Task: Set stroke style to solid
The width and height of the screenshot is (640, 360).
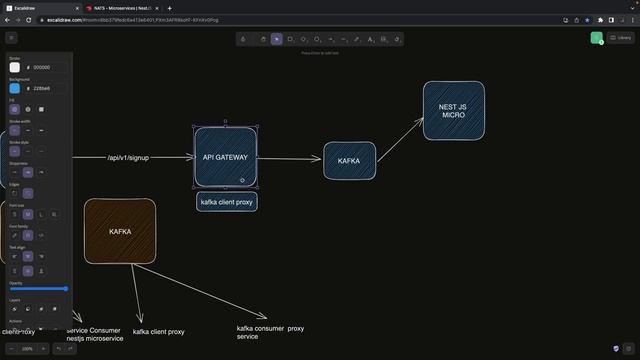Action: (15, 151)
